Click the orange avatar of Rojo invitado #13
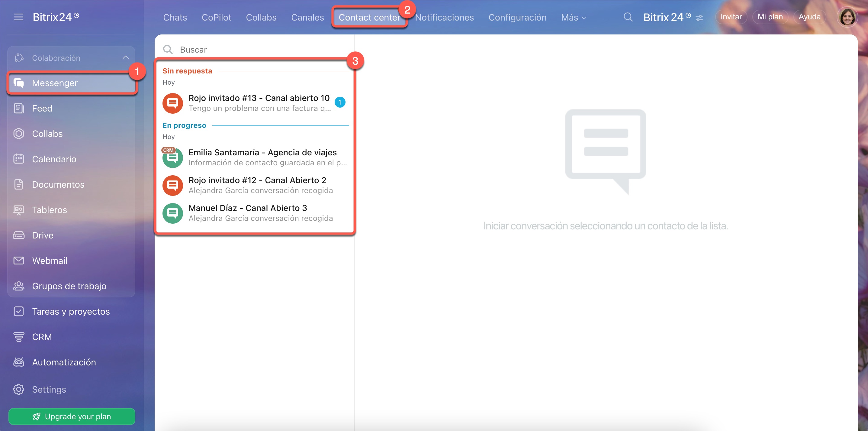 (x=172, y=103)
